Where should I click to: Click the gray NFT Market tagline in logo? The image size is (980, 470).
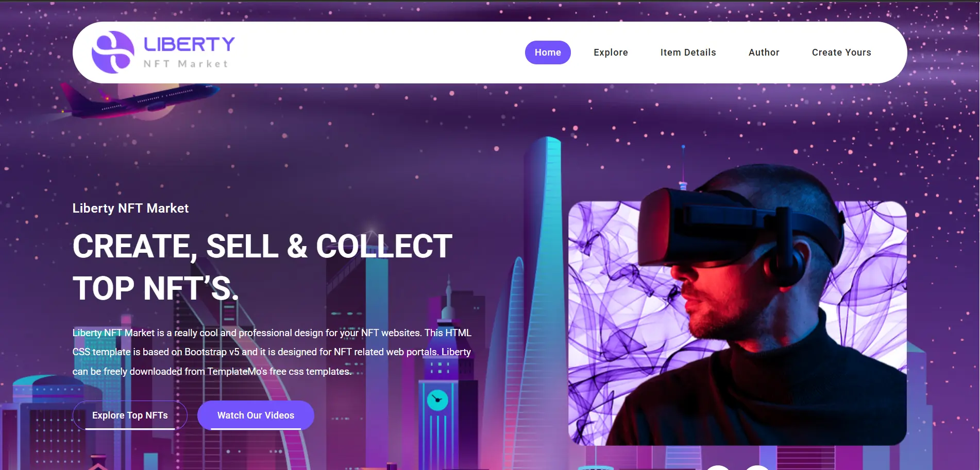pos(185,64)
